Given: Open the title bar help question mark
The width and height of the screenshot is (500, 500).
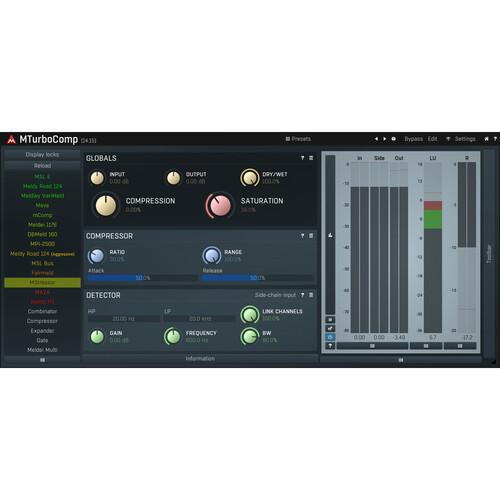Looking at the screenshot, I should 495,139.
